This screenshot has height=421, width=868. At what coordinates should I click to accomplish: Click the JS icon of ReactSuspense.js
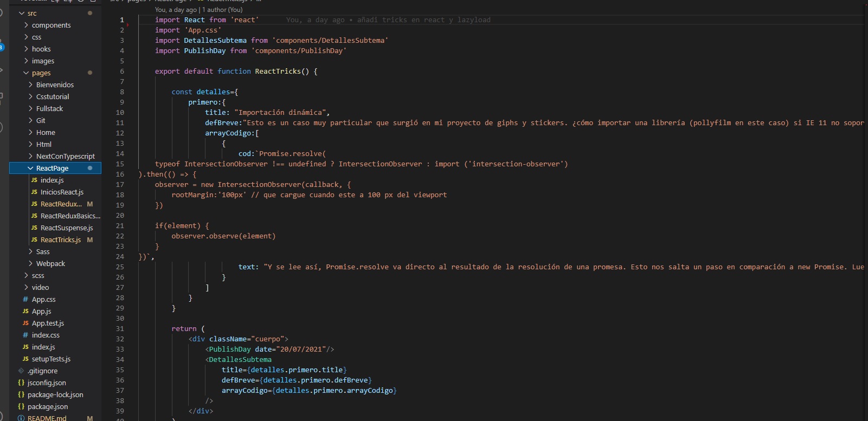(34, 228)
